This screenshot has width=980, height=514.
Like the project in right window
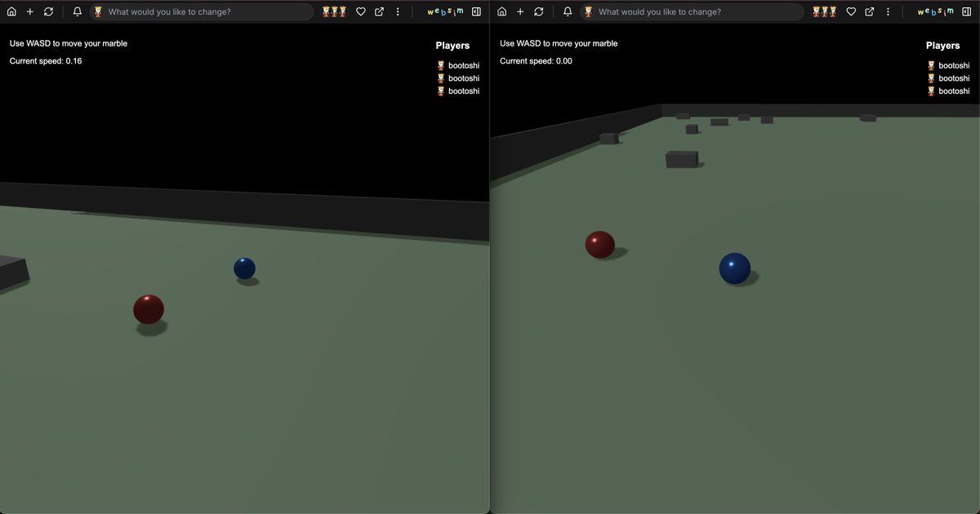point(851,12)
